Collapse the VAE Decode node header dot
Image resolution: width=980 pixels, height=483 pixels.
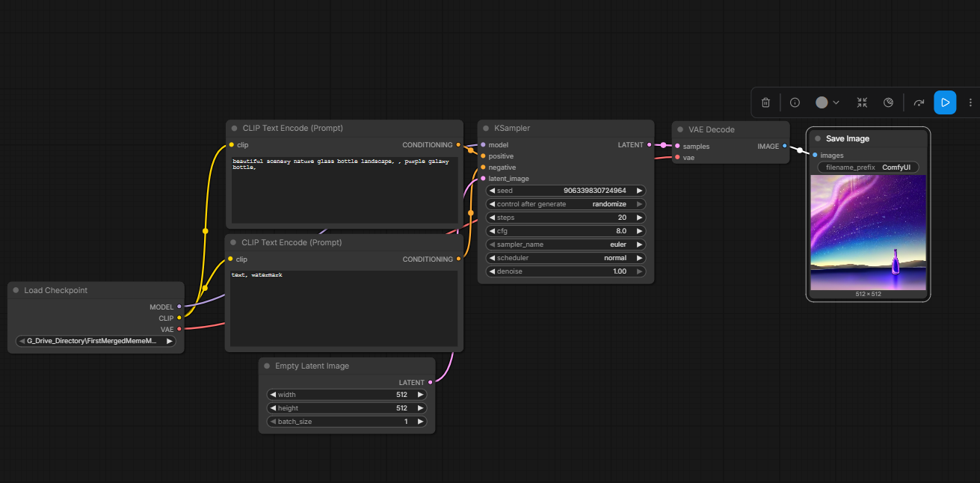680,129
